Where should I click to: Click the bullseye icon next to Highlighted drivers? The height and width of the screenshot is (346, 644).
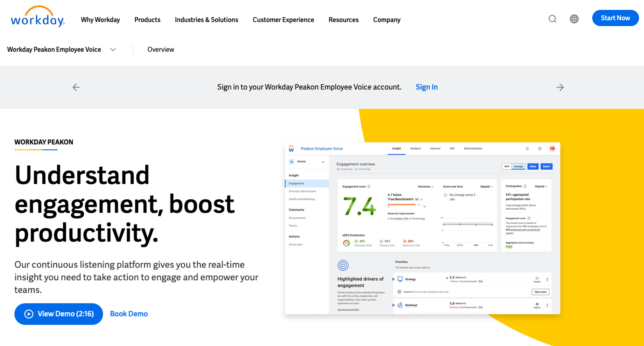pos(343,265)
